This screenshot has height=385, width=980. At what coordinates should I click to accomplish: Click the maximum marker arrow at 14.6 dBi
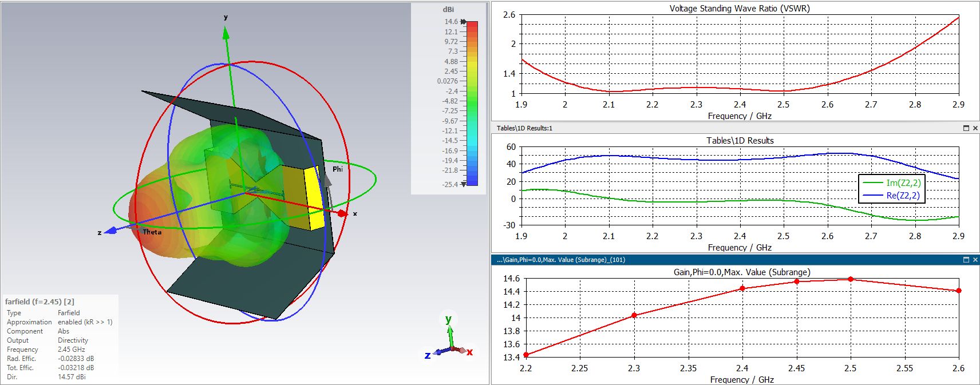tap(464, 22)
